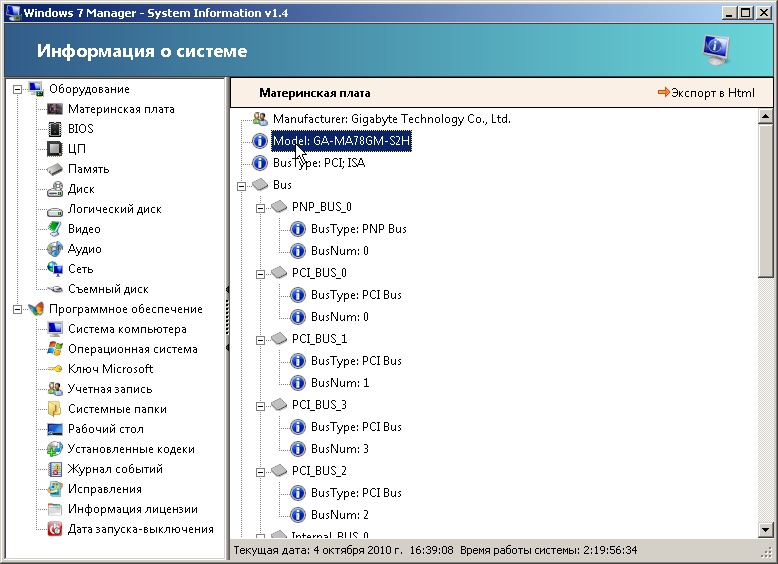This screenshot has height=564, width=778.
Task: Click the scrollbar up arrow
Action: (766, 117)
